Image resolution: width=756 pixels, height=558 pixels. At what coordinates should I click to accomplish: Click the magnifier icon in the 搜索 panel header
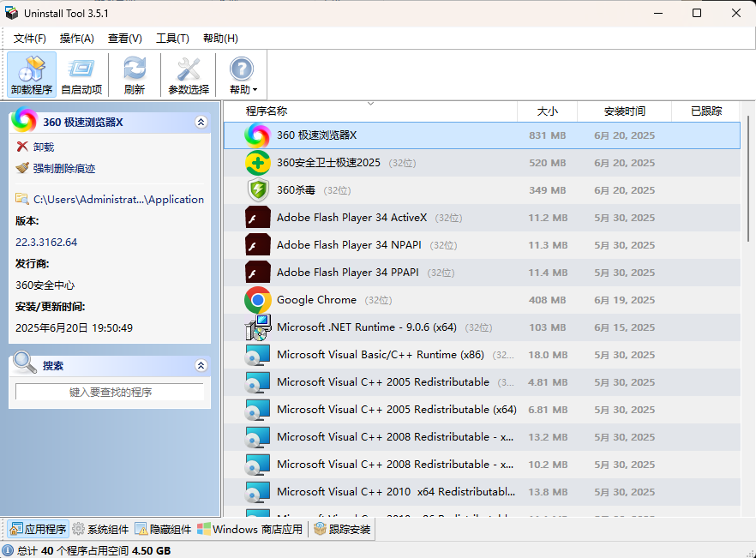25,363
